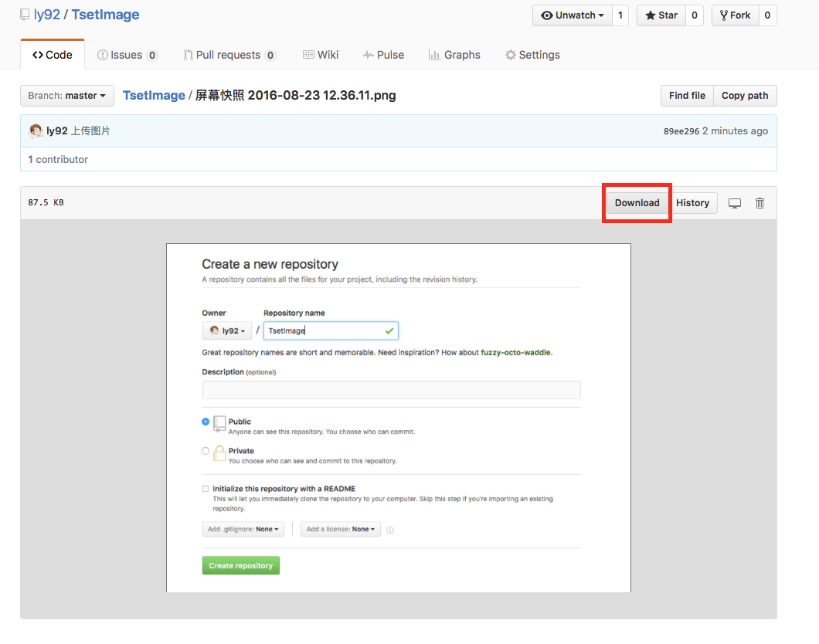This screenshot has height=644, width=819.
Task: Click the repository book icon beside ly92
Action: point(25,15)
